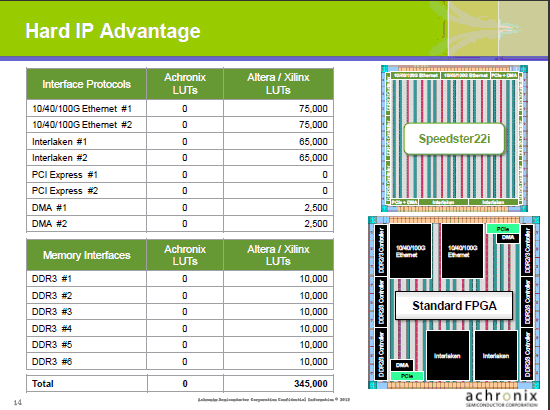Select the DMA #2 row label

(x=49, y=224)
